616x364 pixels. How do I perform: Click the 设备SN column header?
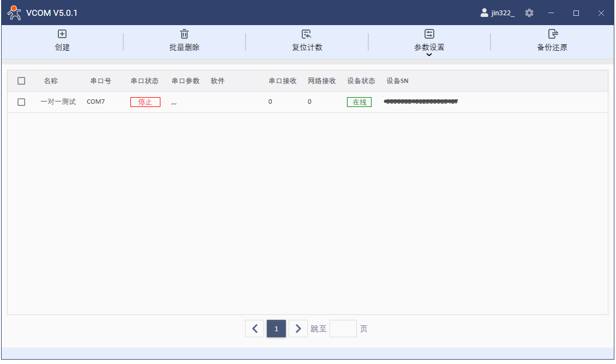397,81
